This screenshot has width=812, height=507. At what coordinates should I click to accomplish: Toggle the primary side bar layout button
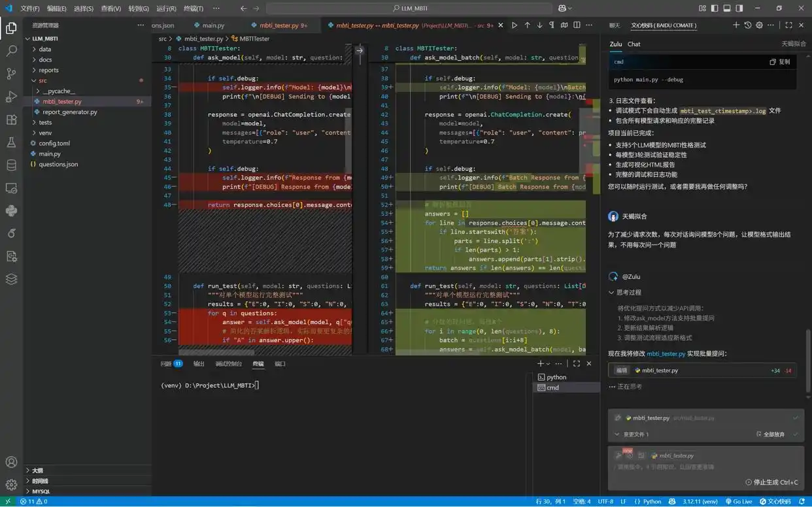714,8
